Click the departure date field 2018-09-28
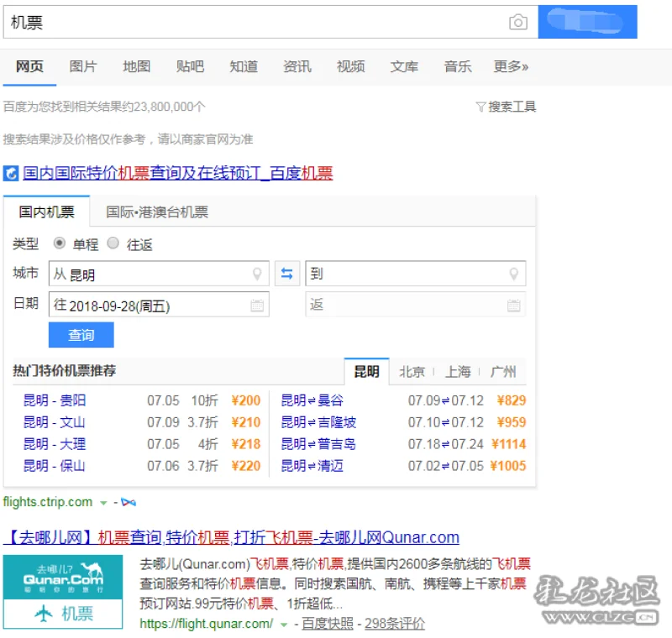This screenshot has width=672, height=638. [159, 305]
